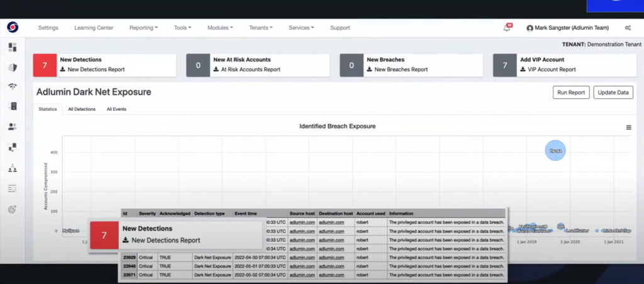Click the Adlumin logo icon
The image size is (644, 284).
point(13,28)
